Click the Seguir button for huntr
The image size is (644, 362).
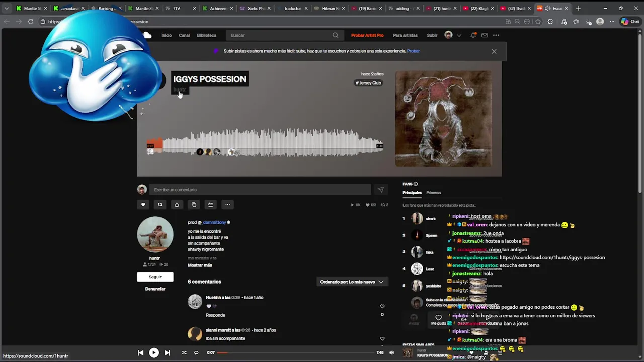(155, 277)
